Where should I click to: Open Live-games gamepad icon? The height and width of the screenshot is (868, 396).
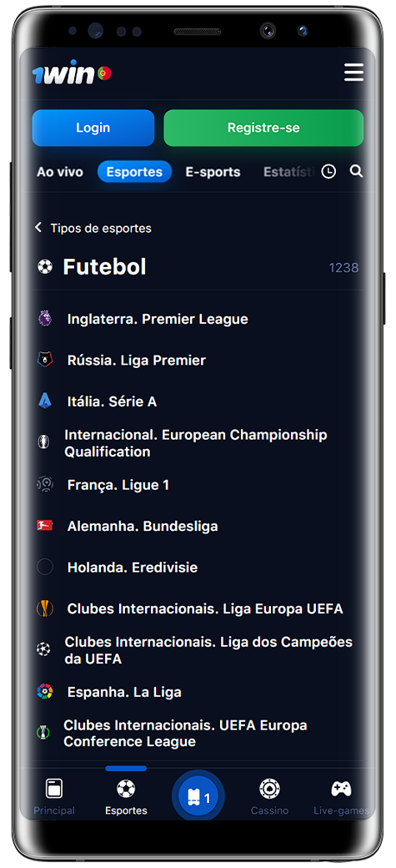(x=341, y=797)
